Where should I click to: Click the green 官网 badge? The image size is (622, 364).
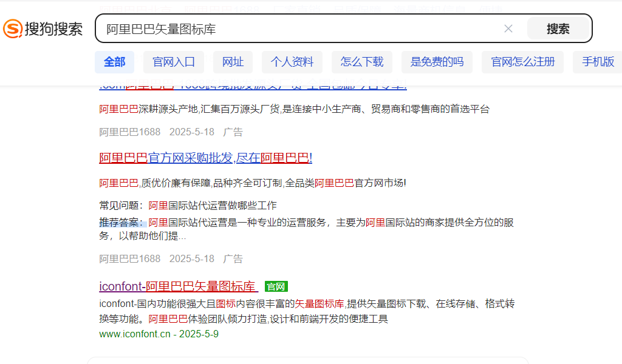pyautogui.click(x=276, y=286)
